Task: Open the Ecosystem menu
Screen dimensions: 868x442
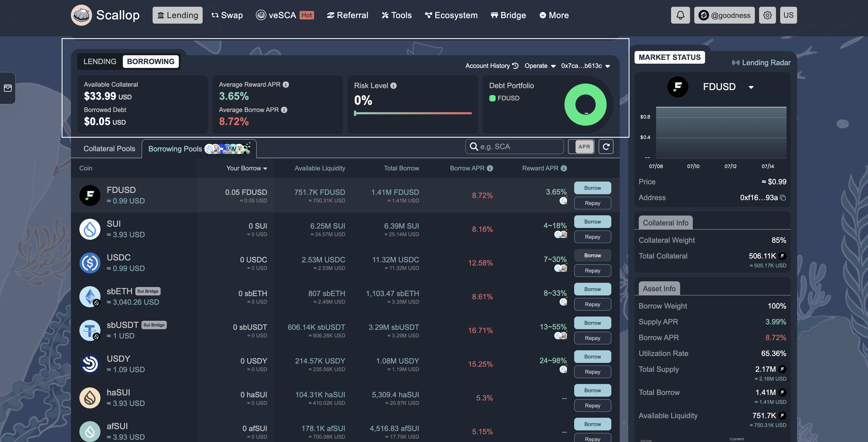Action: click(x=451, y=15)
